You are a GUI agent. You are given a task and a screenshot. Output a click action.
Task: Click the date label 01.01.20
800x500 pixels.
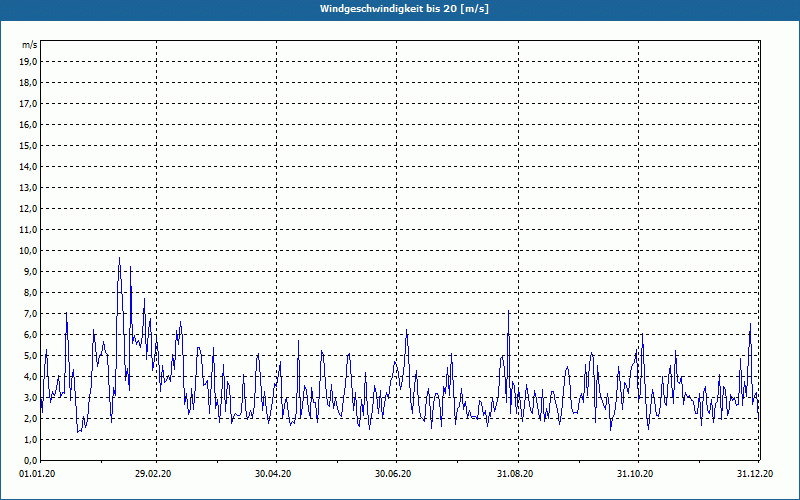37,474
